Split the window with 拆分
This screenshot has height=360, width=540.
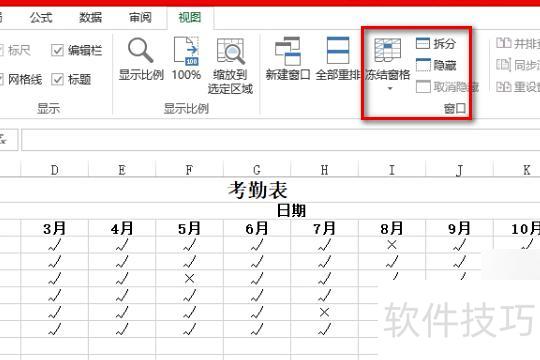[436, 43]
